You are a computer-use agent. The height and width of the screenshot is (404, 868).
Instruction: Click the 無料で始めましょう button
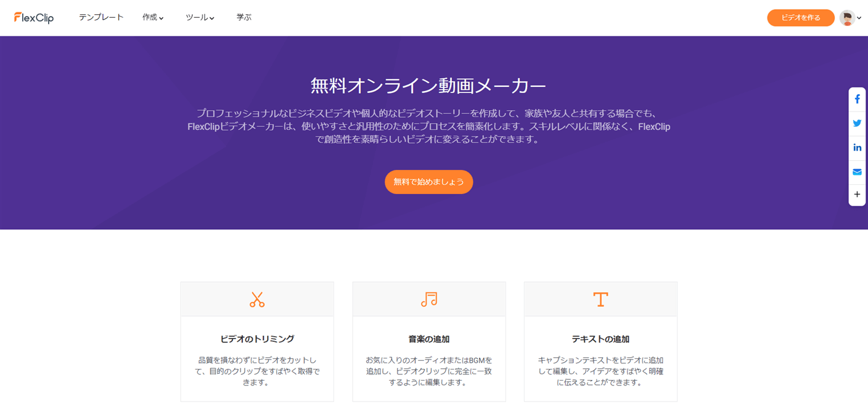tap(429, 182)
